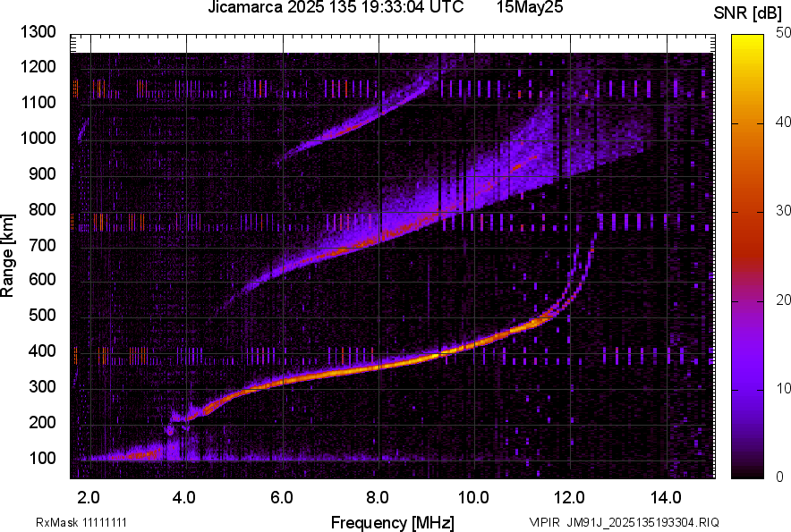The height and width of the screenshot is (532, 791).
Task: Click colorbar tick label '50'
Action: (x=783, y=33)
